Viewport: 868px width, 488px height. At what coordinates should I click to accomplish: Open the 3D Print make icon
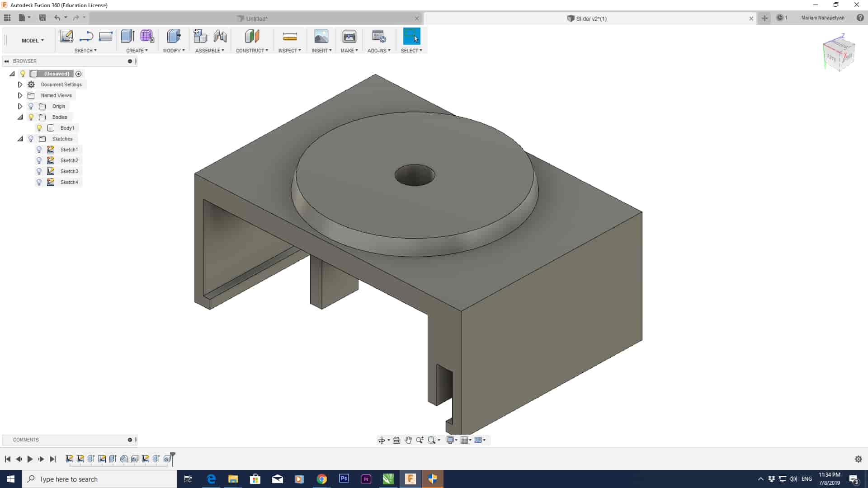tap(349, 36)
